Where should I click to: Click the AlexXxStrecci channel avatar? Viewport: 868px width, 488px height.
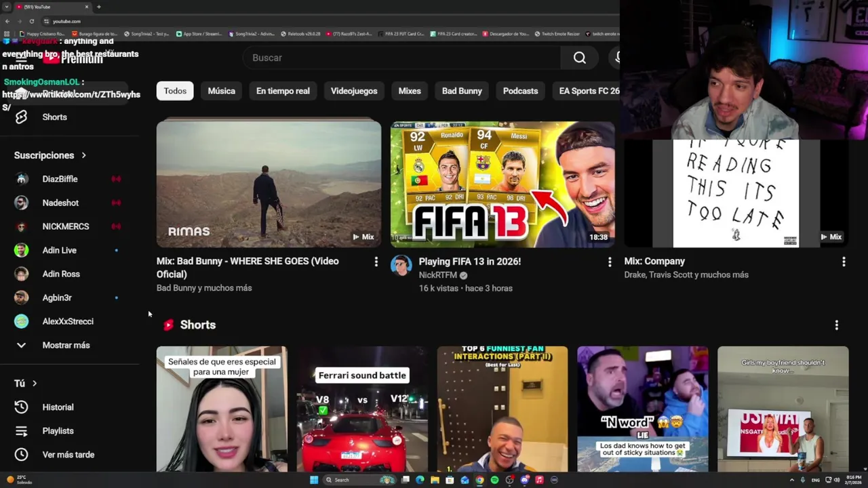(22, 321)
